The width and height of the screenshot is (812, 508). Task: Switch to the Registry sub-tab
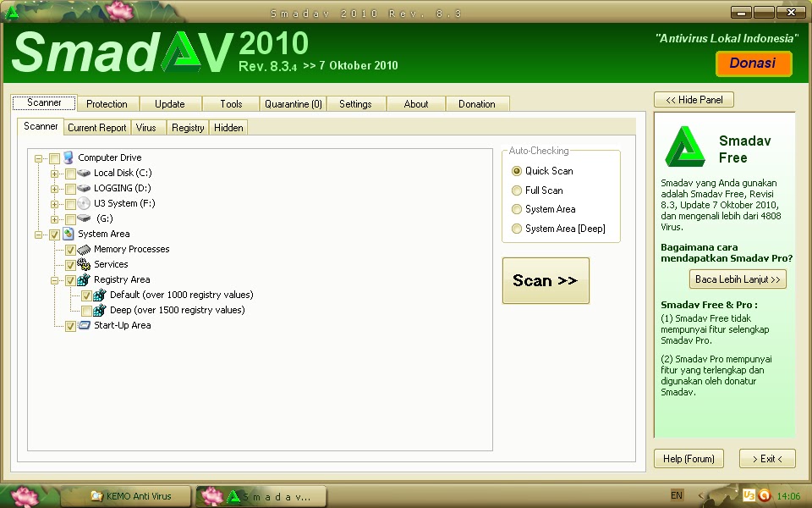(x=188, y=128)
